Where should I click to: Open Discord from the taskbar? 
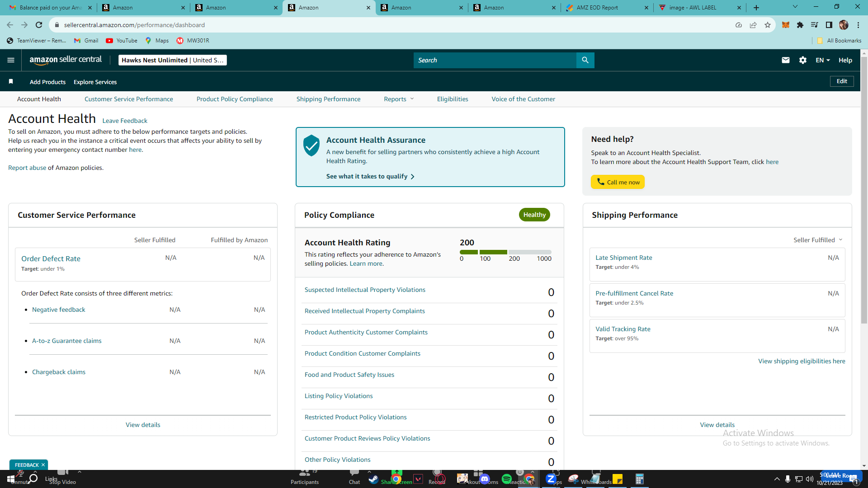[485, 479]
